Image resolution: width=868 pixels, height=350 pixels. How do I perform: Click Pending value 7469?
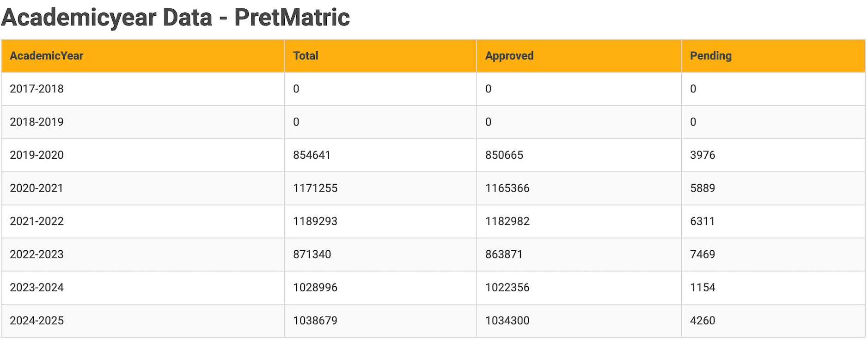pyautogui.click(x=703, y=254)
